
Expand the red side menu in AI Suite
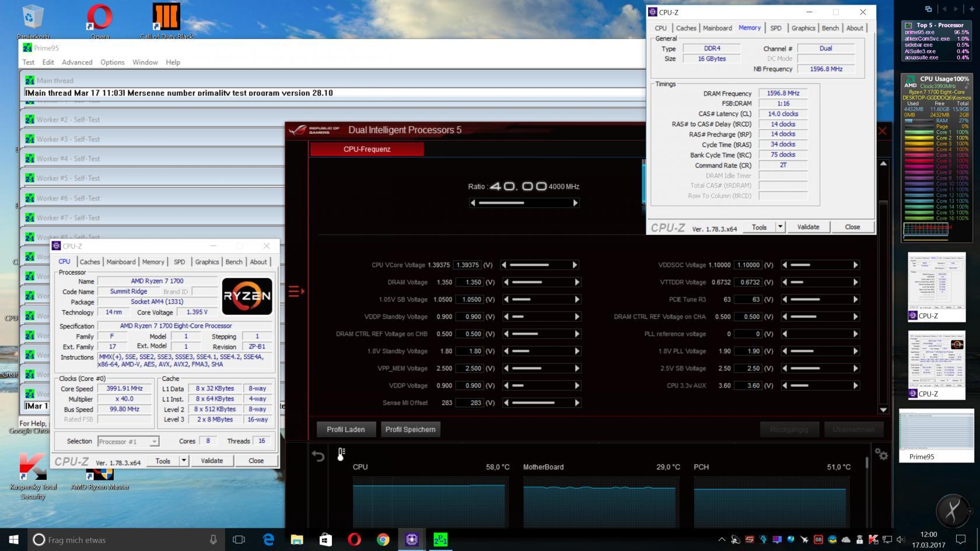(x=296, y=291)
